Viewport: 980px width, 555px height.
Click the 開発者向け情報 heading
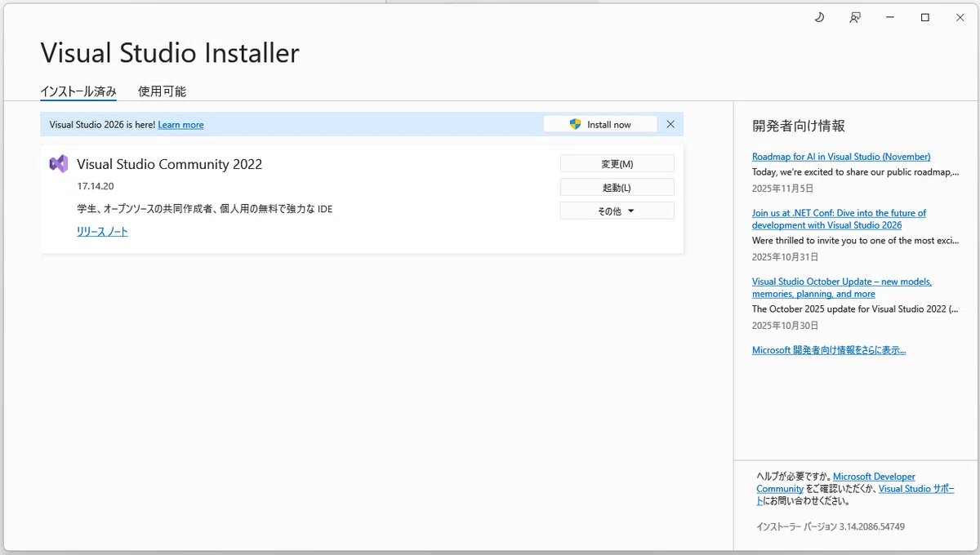tap(799, 126)
